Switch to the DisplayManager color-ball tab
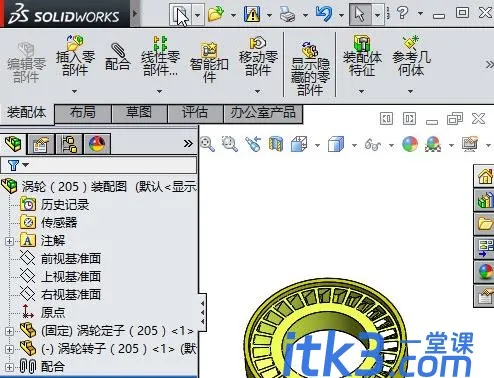Screen dimensions: 494x378 [97, 144]
